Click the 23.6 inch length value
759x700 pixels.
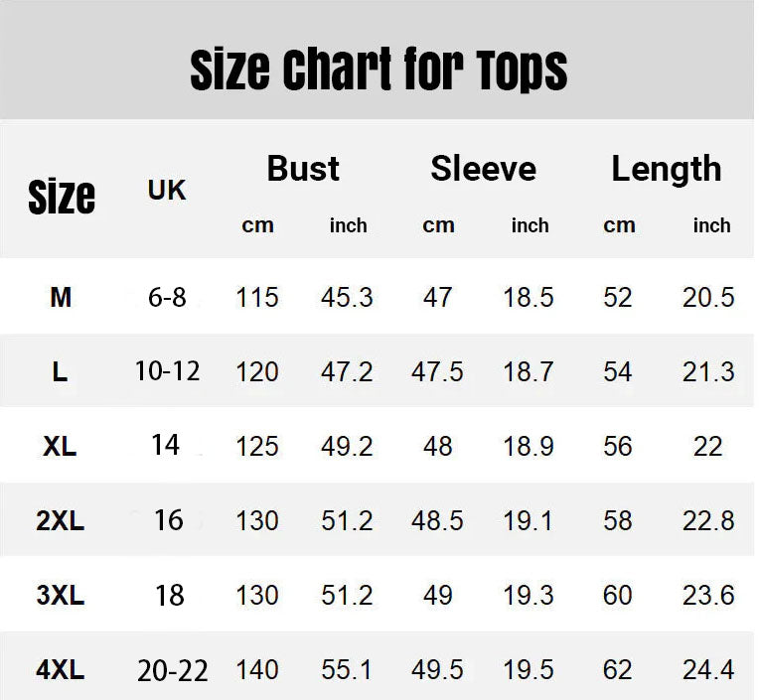(708, 596)
